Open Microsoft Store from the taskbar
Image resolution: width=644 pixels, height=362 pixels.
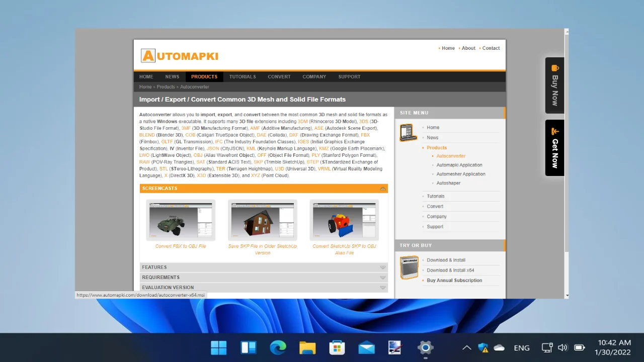(337, 347)
